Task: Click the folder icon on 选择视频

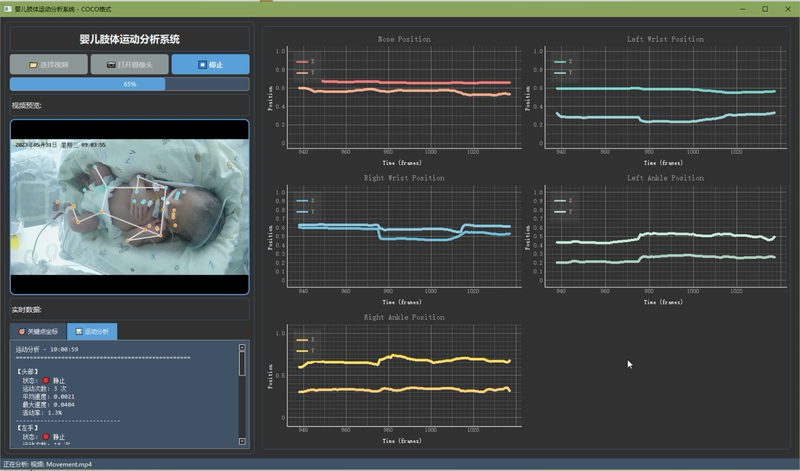Action: click(33, 65)
